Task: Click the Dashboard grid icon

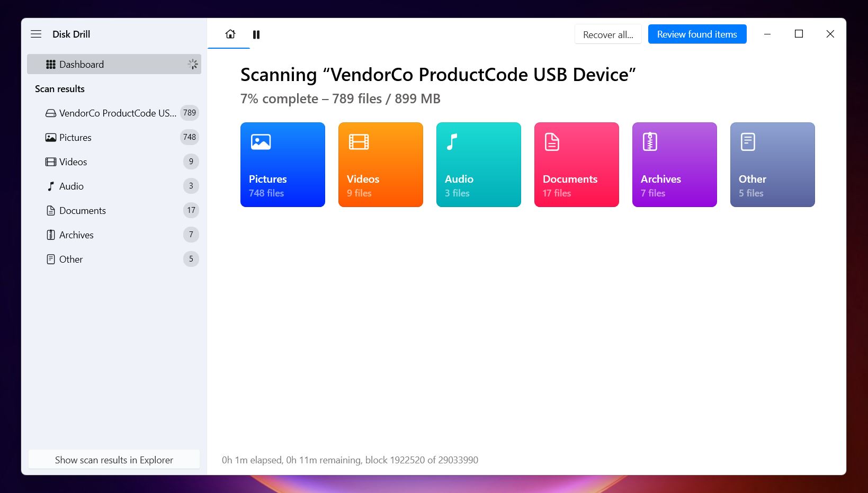Action: click(x=51, y=64)
